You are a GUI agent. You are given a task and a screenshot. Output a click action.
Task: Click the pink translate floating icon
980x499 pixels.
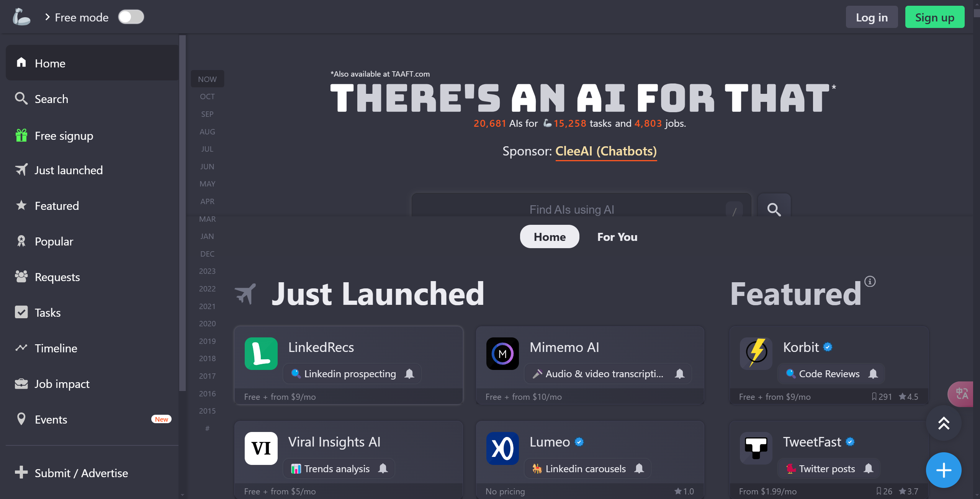(x=961, y=394)
